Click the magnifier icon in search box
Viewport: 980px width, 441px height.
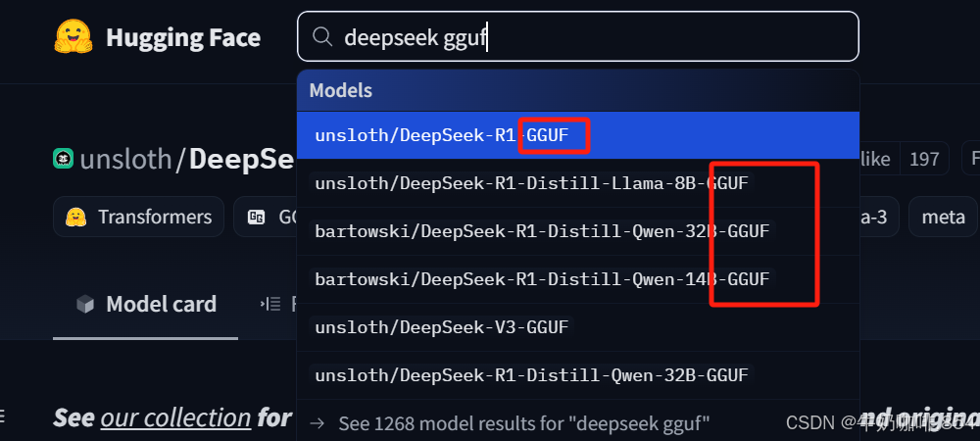click(321, 37)
